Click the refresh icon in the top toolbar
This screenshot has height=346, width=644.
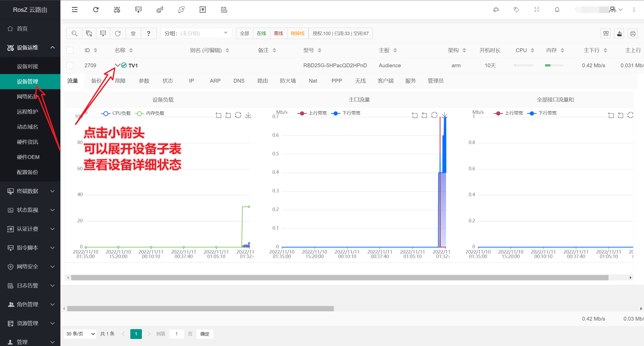pos(96,10)
